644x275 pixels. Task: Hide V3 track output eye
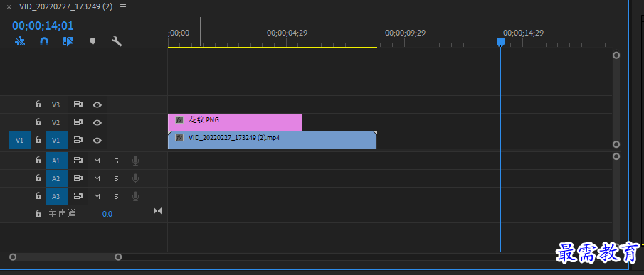[x=97, y=105]
